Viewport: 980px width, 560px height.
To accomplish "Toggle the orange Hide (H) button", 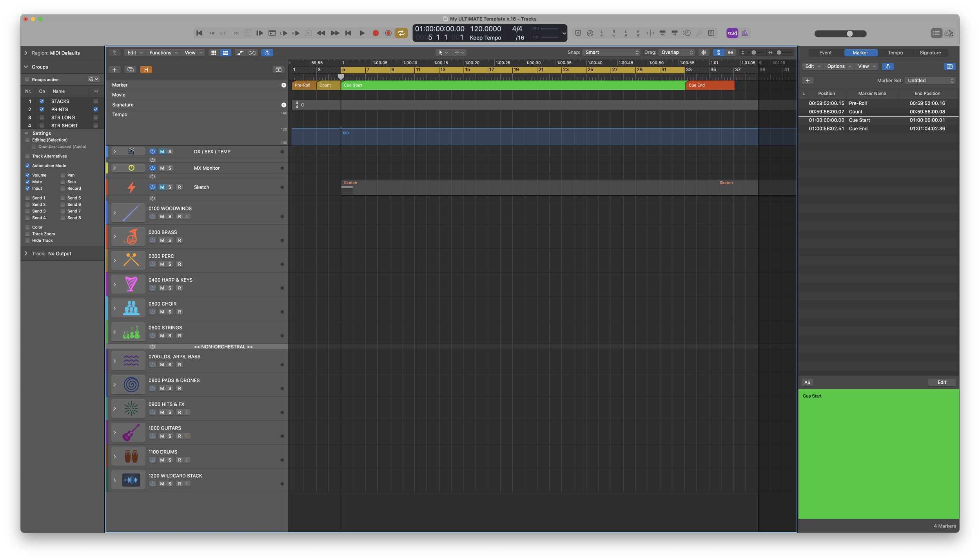I will (146, 70).
